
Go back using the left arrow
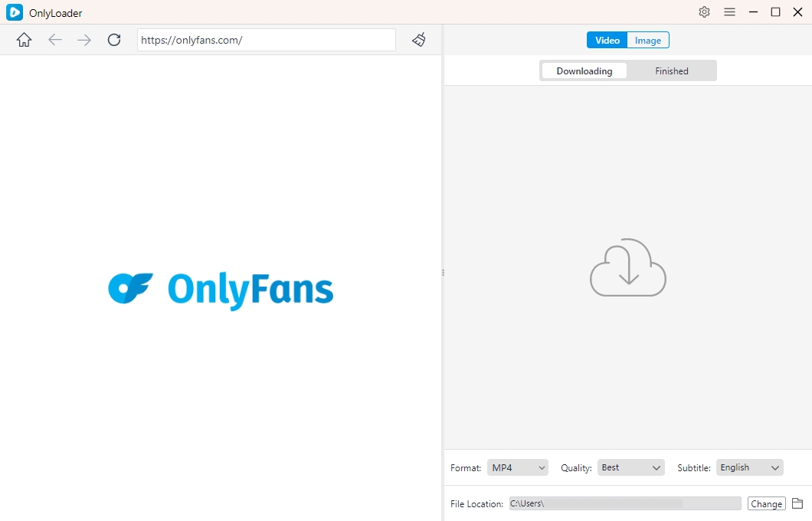click(55, 40)
